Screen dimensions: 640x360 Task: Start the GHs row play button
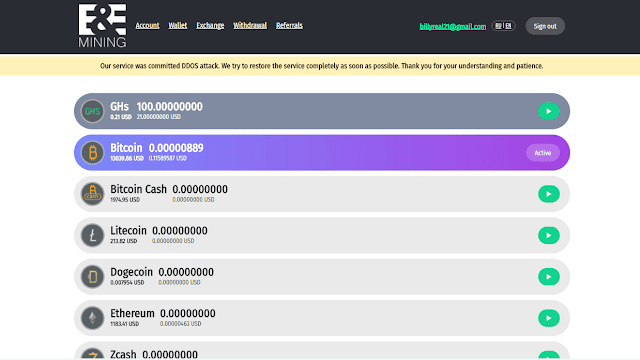(549, 111)
